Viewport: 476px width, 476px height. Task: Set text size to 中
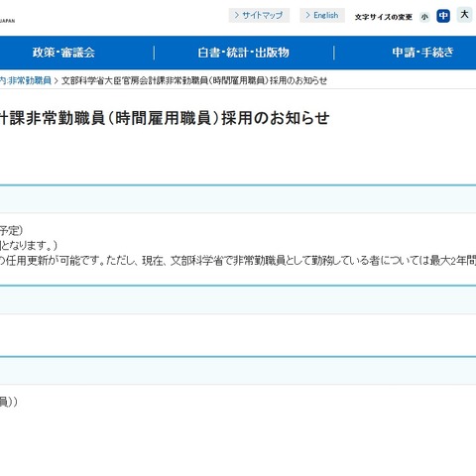(443, 16)
